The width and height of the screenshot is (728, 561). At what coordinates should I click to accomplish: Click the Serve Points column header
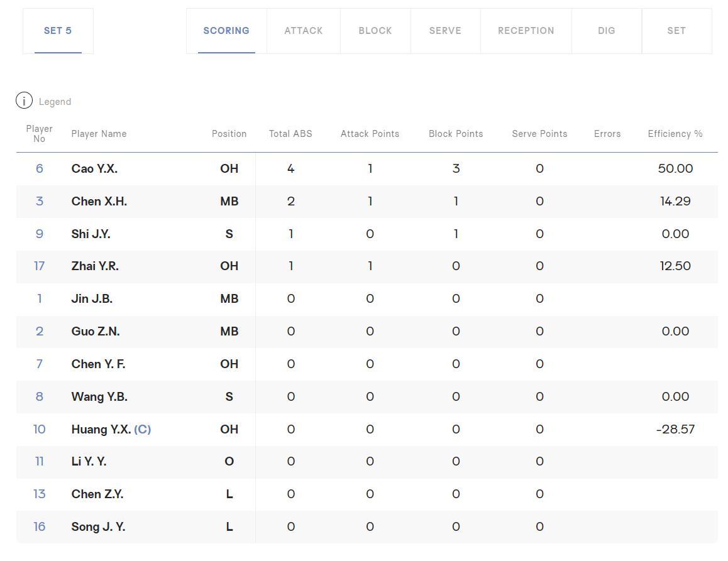click(x=539, y=134)
